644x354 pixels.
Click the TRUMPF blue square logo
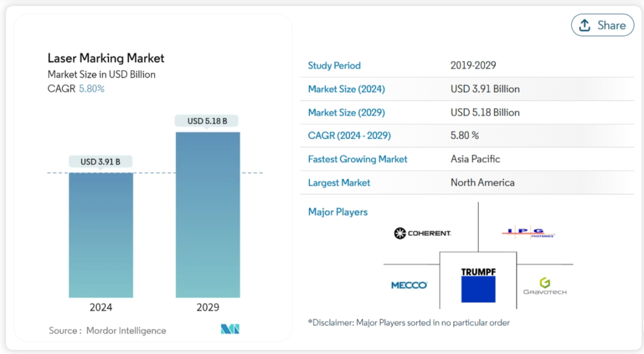(x=478, y=285)
